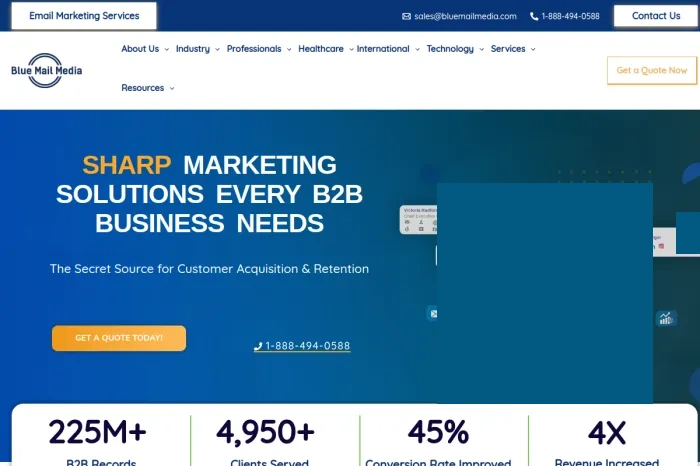
Task: Click the 4X statistic
Action: pyautogui.click(x=607, y=432)
